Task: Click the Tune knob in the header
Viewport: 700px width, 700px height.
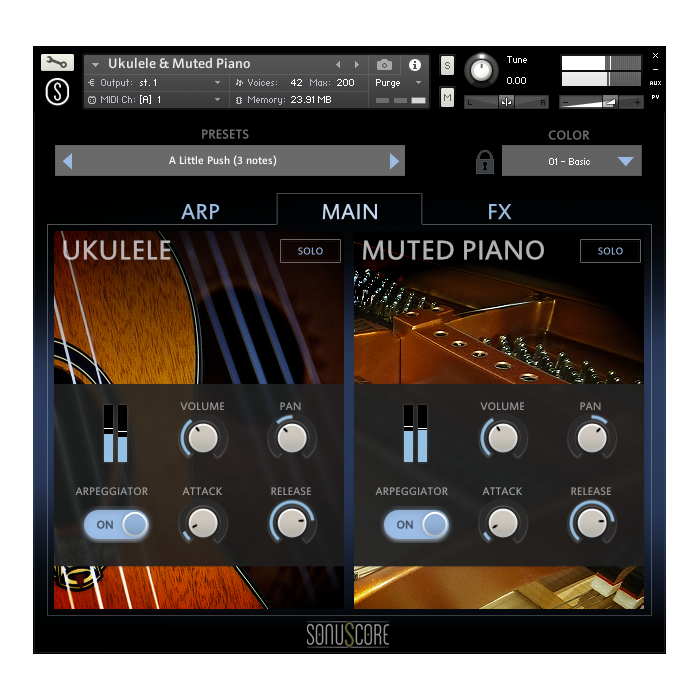Action: [481, 70]
